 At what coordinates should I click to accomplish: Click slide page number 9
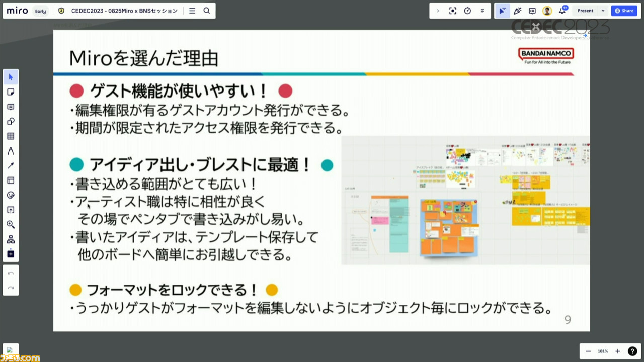pos(568,320)
